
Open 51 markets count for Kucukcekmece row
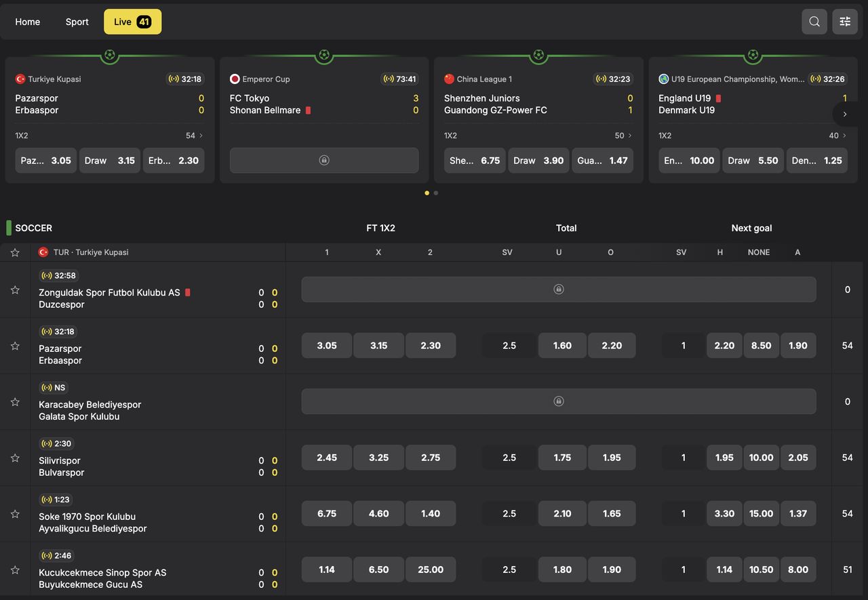848,569
